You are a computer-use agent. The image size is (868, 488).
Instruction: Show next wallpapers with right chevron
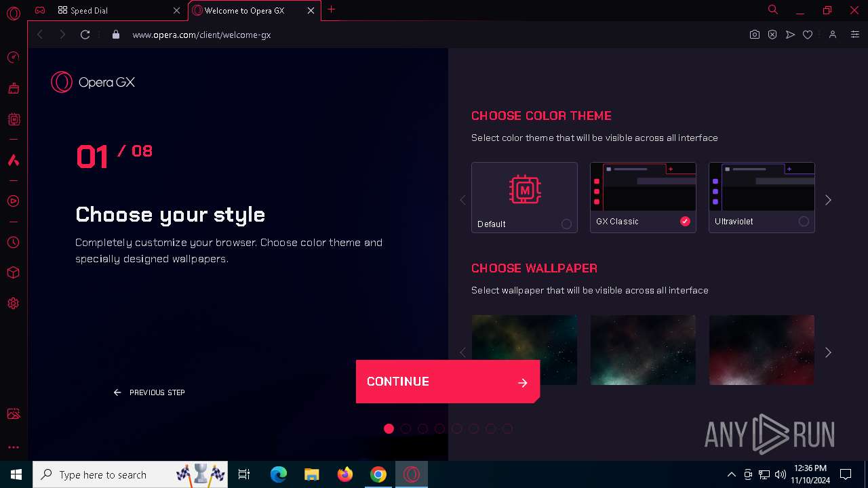pos(828,352)
